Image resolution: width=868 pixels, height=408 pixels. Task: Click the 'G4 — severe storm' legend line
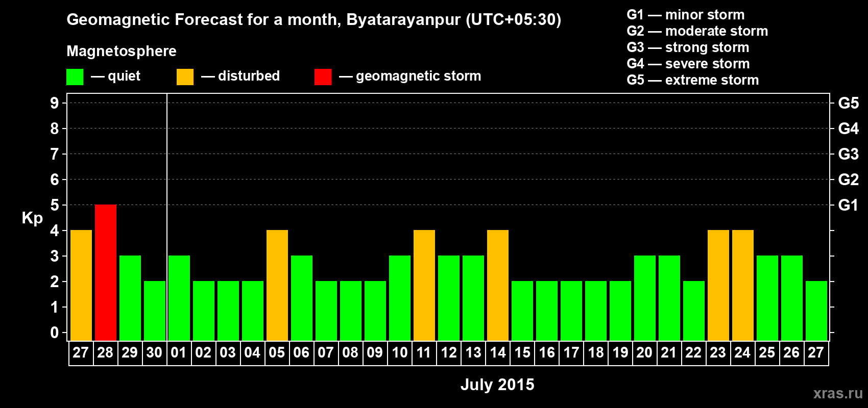(688, 64)
